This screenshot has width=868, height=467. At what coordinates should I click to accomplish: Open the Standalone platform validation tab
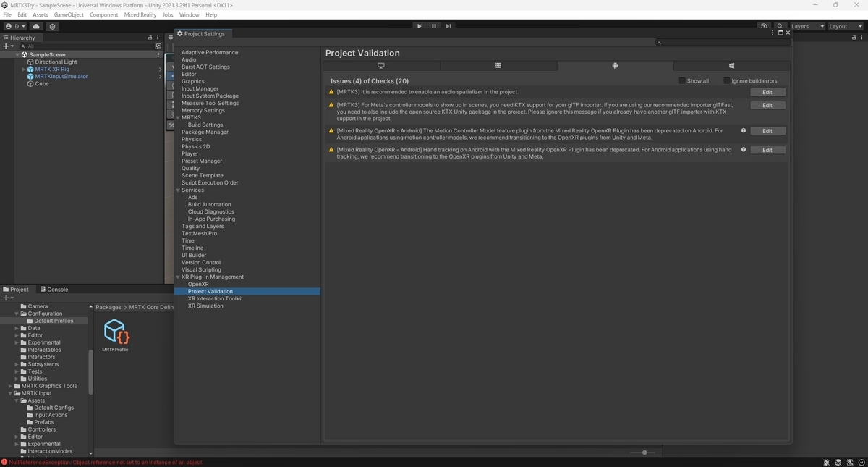[x=380, y=65]
